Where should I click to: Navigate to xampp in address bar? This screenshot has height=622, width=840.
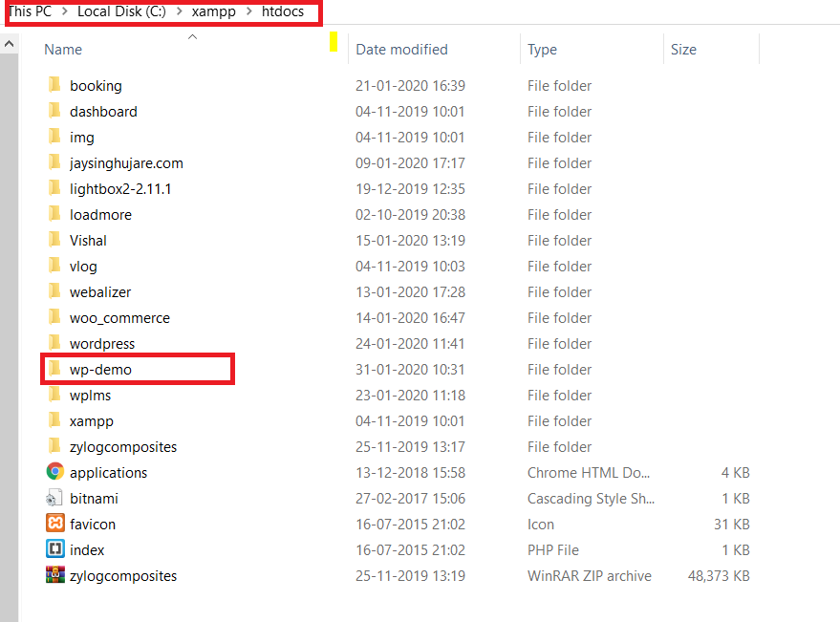point(214,11)
